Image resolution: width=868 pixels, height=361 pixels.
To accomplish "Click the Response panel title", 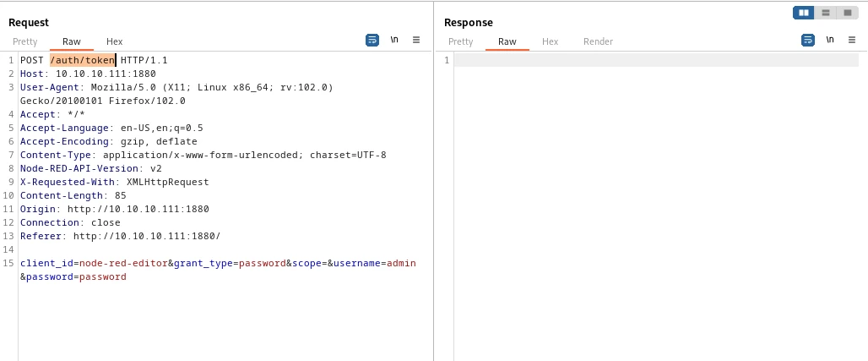I will point(469,23).
